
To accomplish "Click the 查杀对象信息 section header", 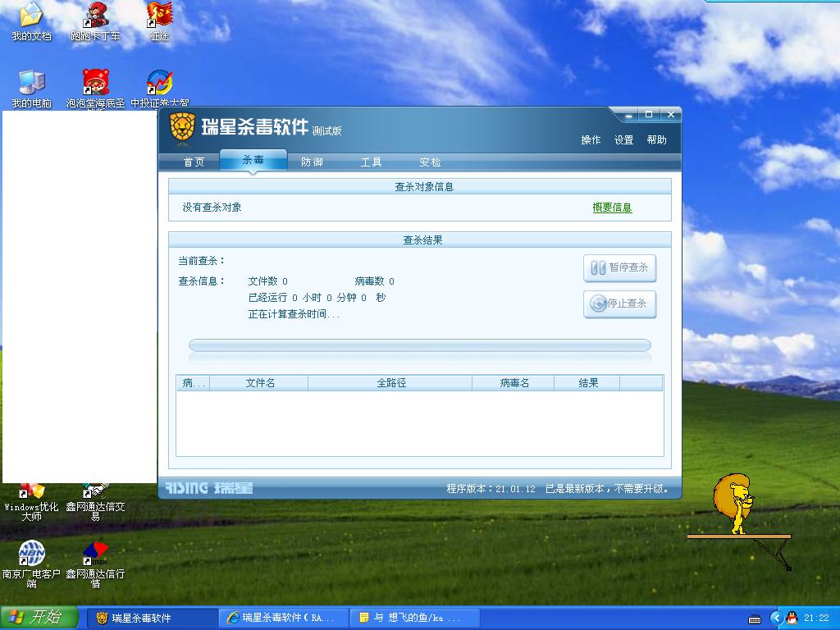I will pyautogui.click(x=420, y=187).
